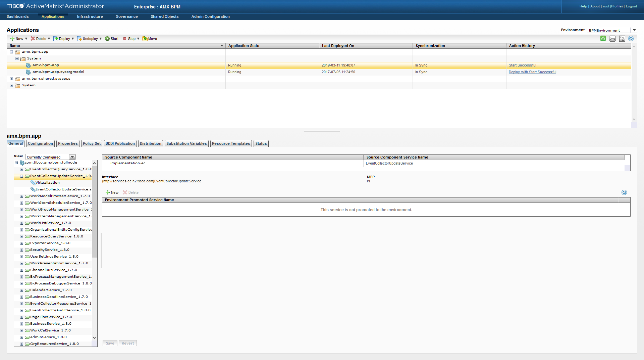This screenshot has width=644, height=360.
Task: Expand the amx.bpm.shared.sysapps folder
Action: point(11,79)
